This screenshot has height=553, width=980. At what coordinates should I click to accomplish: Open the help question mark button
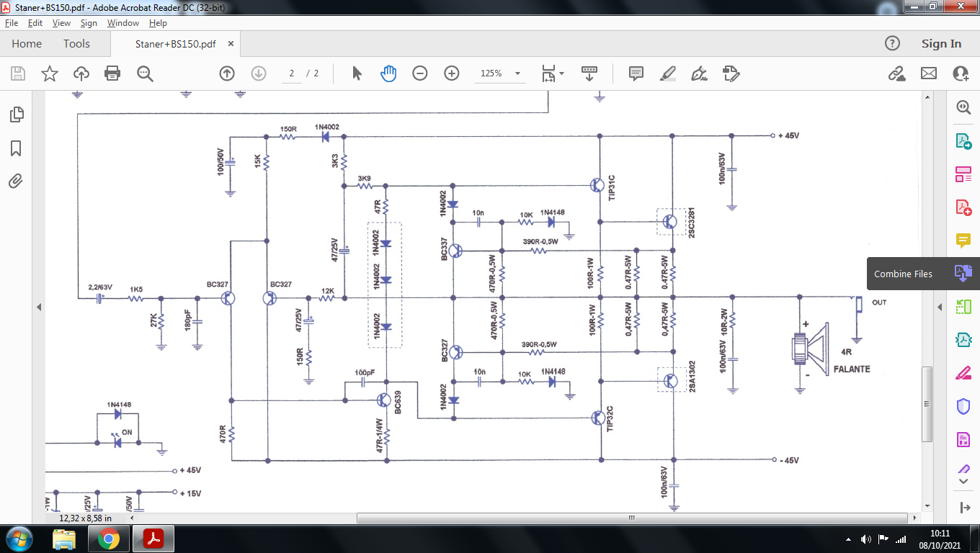tap(892, 44)
